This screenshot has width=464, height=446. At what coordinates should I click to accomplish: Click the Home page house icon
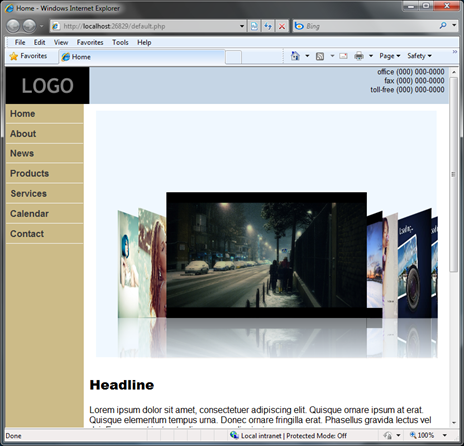(295, 56)
